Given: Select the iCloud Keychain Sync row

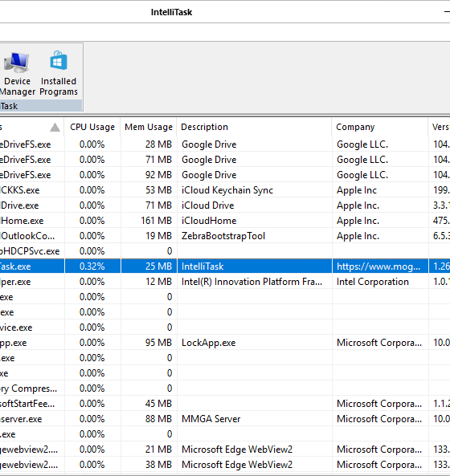Looking at the screenshot, I should pyautogui.click(x=225, y=190).
